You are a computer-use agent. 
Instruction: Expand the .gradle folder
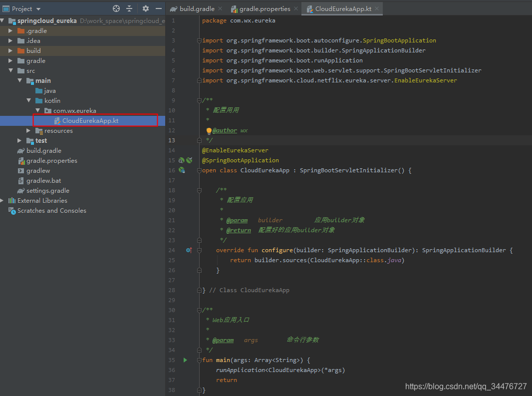click(10, 30)
